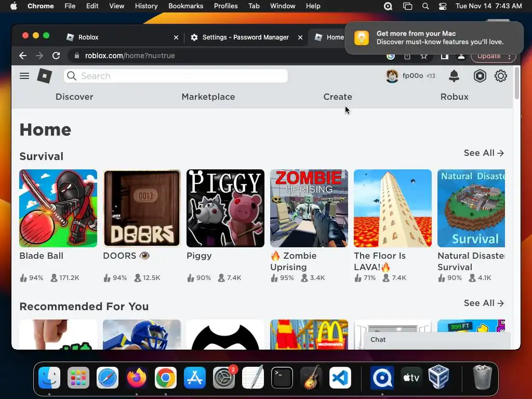Open the Profiles menu
532x399 pixels.
tap(225, 6)
